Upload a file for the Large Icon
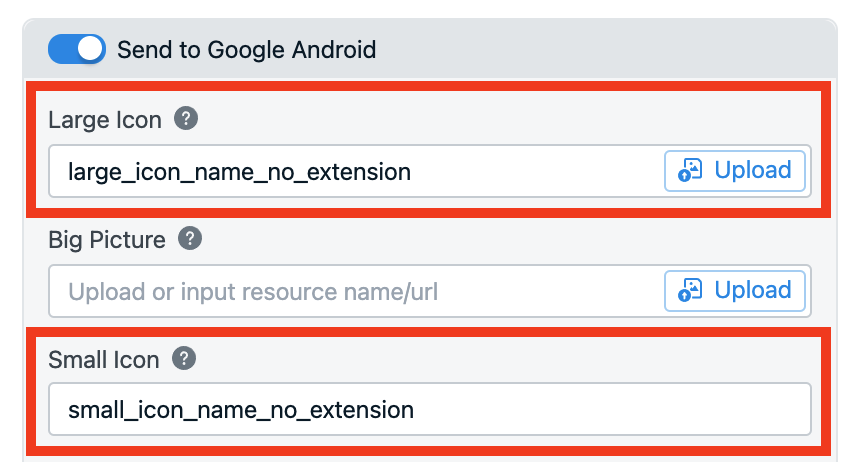The image size is (860, 462). pyautogui.click(x=734, y=171)
